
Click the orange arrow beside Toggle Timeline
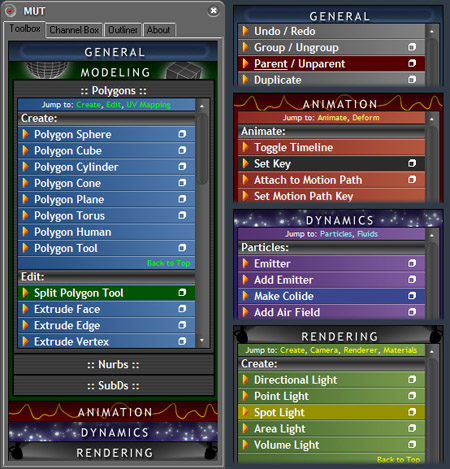246,147
